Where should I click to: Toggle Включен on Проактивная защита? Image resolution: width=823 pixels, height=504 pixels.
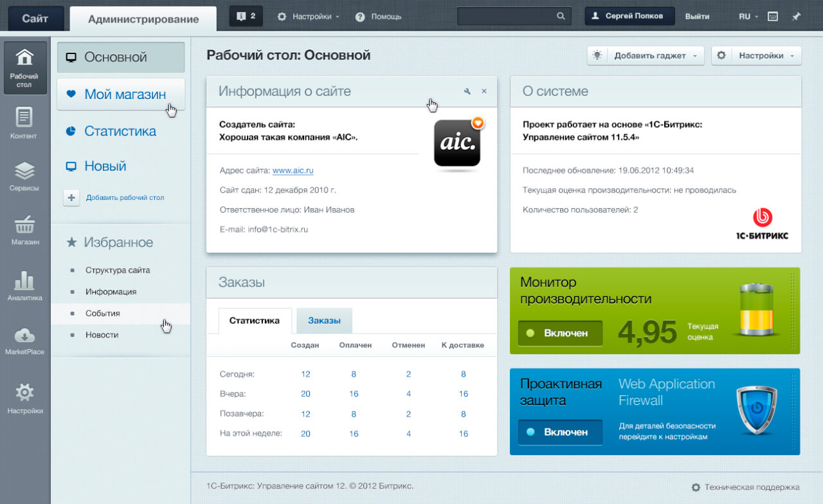[x=559, y=432]
